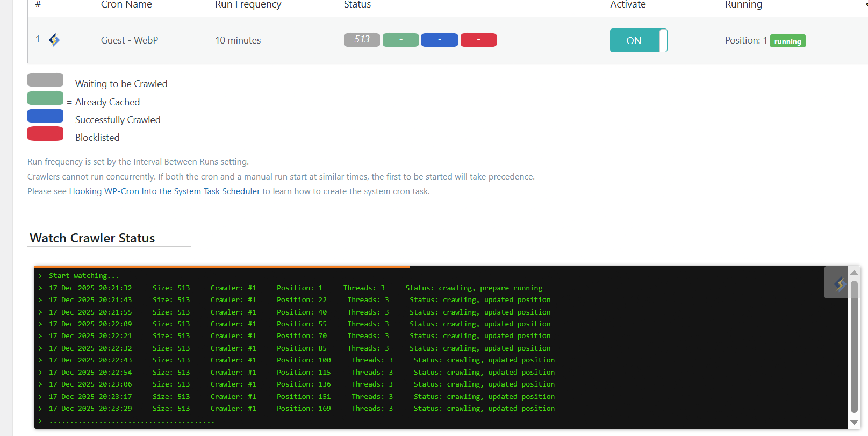Click the Successfully Crawled legend text

[118, 120]
